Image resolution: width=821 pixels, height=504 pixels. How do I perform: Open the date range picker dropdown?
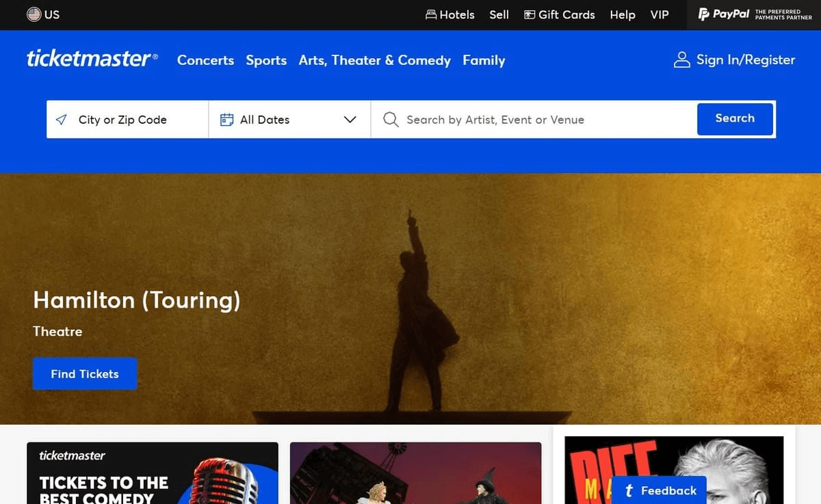pos(287,119)
